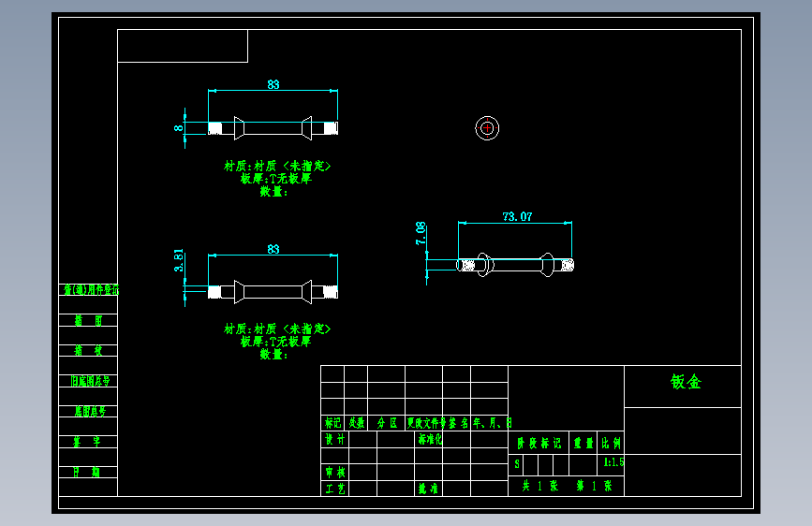This screenshot has width=812, height=526.
Task: Click the '重量' header cell
Action: 583,443
